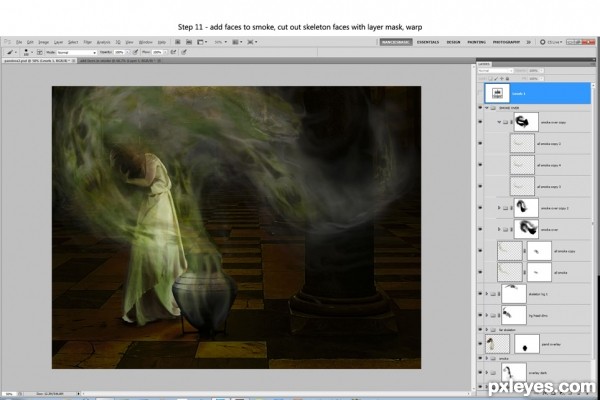Hide the all smoke copy 2 layer
This screenshot has width=600, height=400.
(480, 144)
